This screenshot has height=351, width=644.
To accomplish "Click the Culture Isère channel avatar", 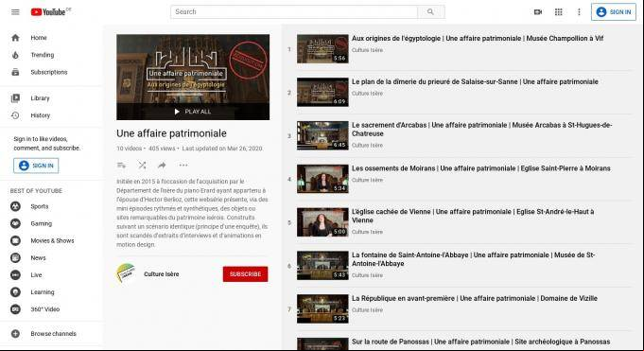I will pyautogui.click(x=126, y=273).
